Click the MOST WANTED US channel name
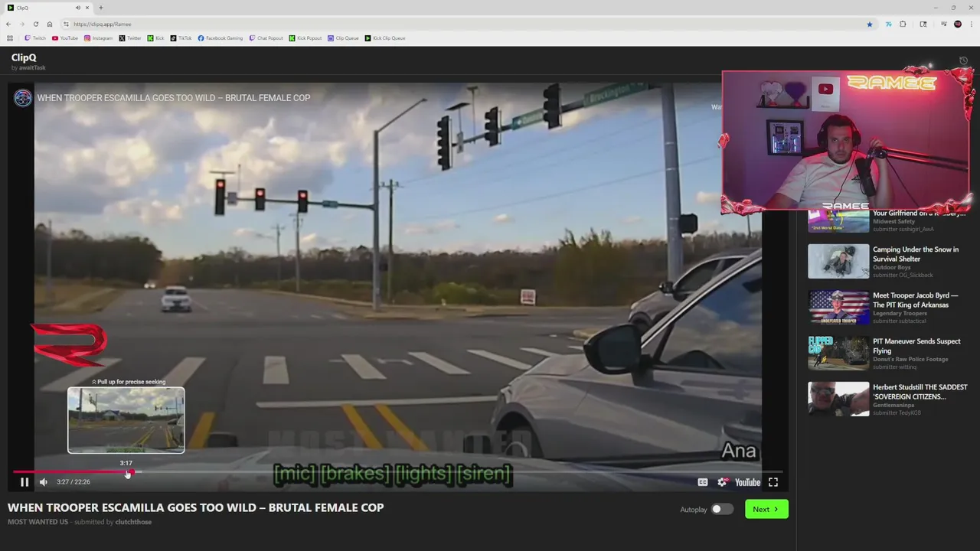The width and height of the screenshot is (980, 551). pos(38,522)
